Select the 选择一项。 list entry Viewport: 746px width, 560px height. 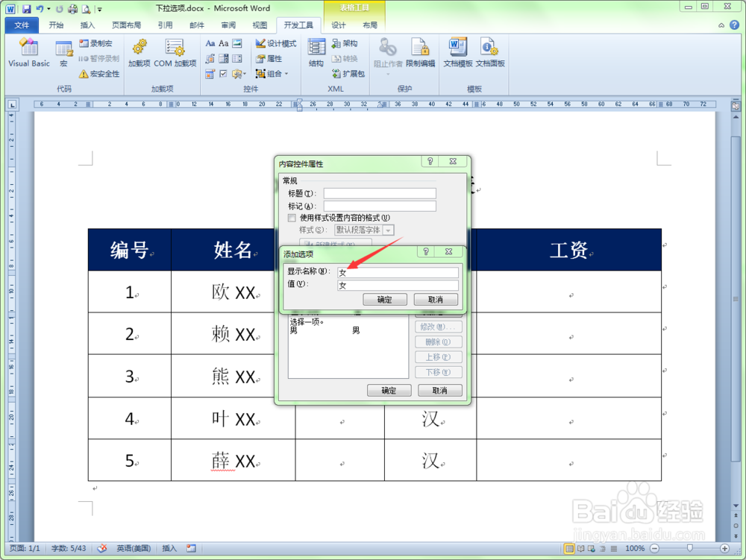pos(348,322)
